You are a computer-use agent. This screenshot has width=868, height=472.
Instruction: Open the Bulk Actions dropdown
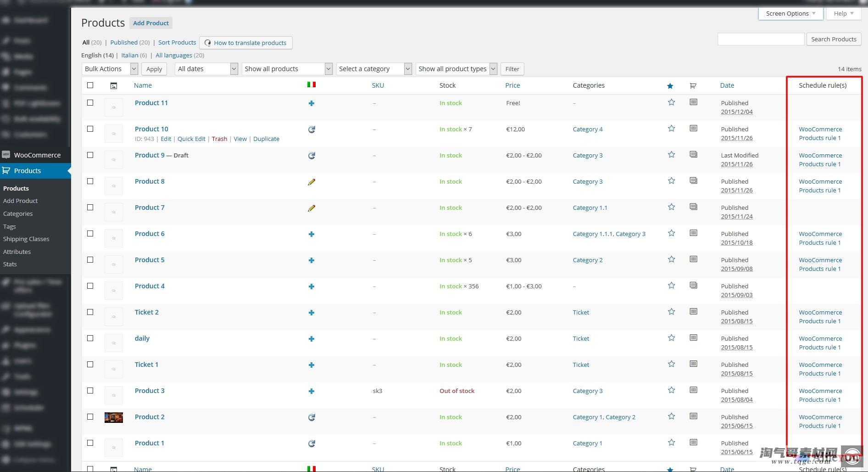[x=110, y=69]
